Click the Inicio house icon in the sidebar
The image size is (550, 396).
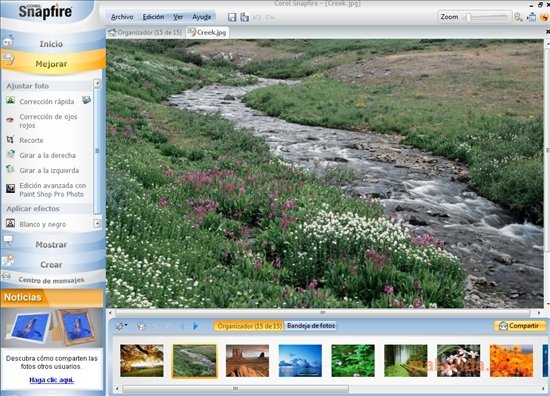coord(8,41)
